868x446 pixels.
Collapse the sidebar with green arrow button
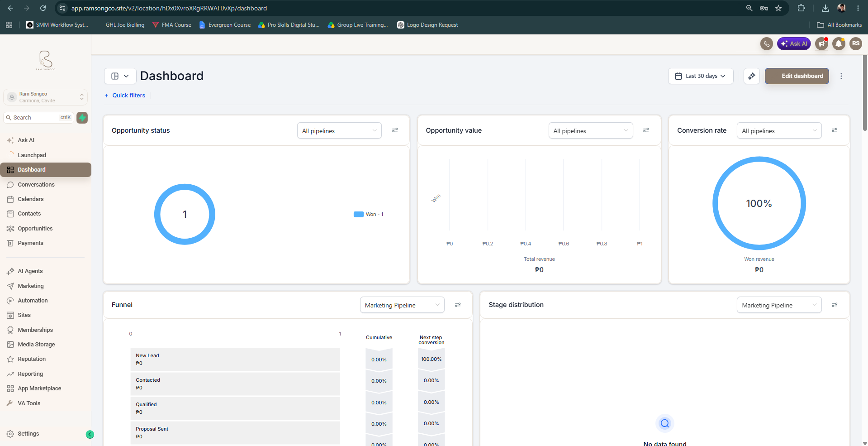(x=90, y=434)
